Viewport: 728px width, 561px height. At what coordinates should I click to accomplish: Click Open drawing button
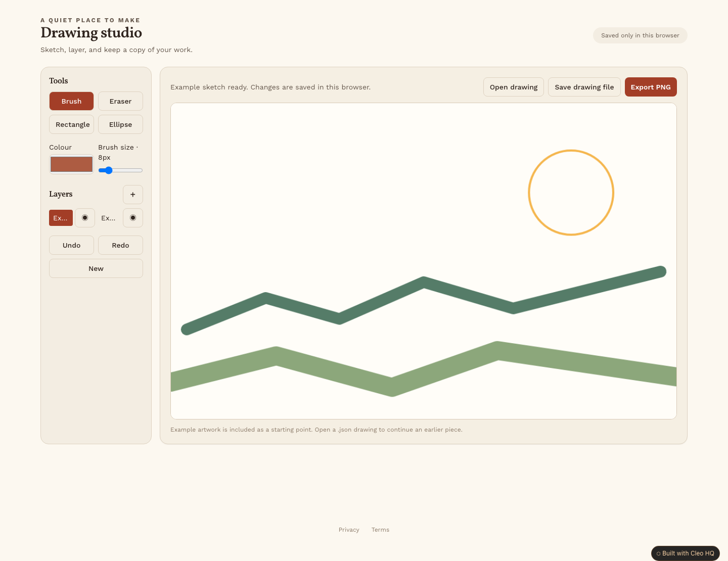pos(514,87)
